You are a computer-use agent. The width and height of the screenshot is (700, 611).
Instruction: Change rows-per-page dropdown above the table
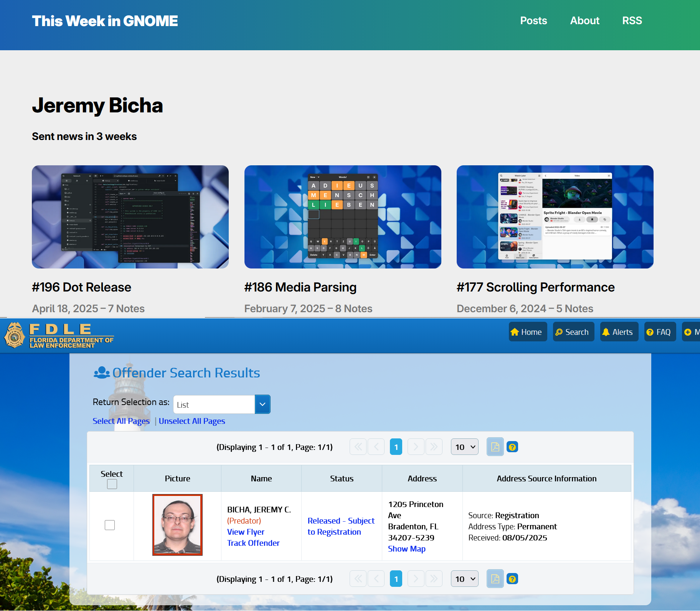click(x=465, y=447)
